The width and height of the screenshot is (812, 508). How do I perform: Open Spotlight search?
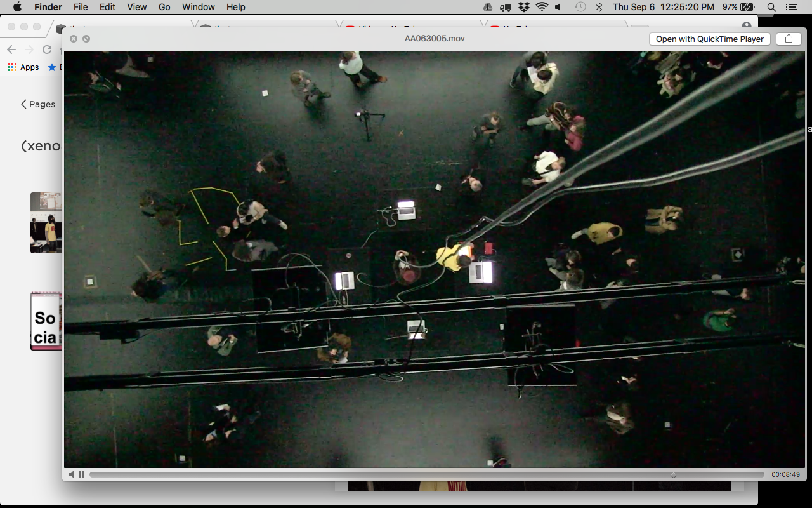(771, 7)
